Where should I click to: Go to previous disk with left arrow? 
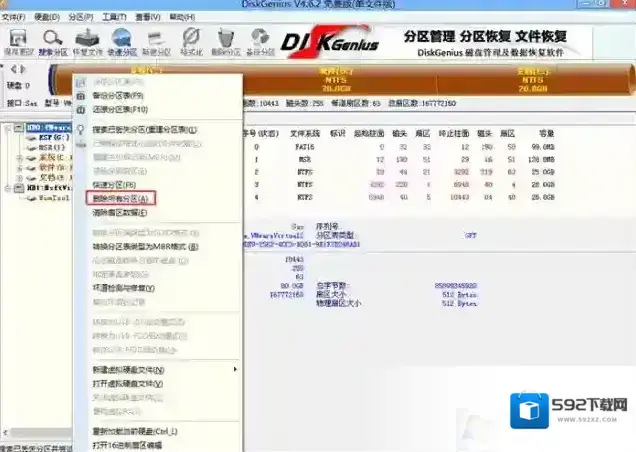click(11, 70)
